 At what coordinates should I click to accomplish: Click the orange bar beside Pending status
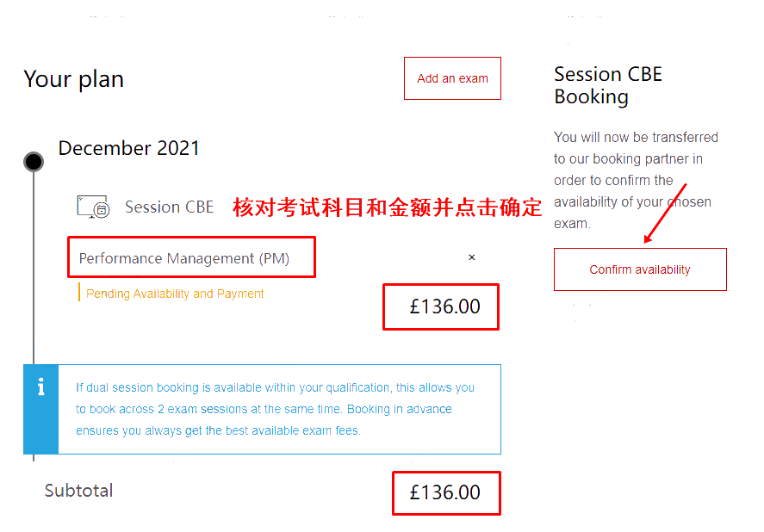click(x=79, y=293)
